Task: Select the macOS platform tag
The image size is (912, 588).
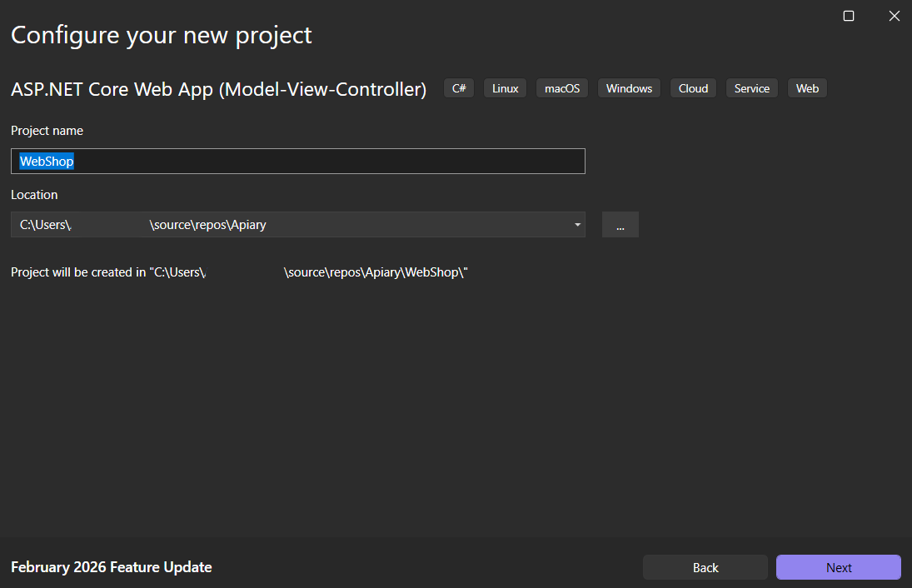Action: (x=561, y=87)
